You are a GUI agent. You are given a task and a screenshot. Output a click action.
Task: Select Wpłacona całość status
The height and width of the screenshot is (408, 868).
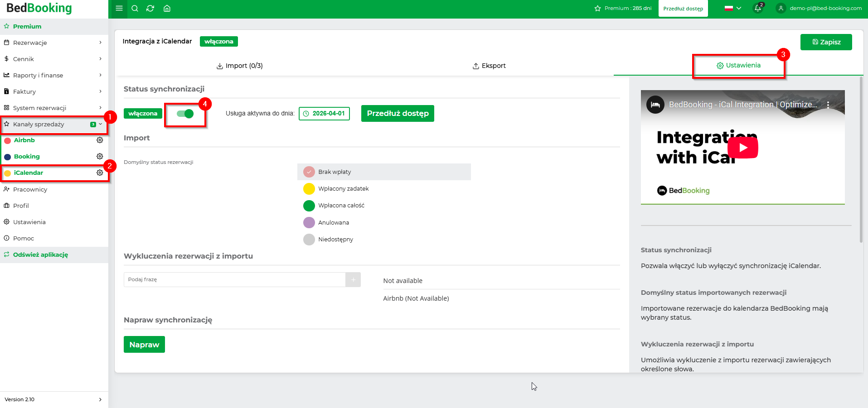click(384, 206)
